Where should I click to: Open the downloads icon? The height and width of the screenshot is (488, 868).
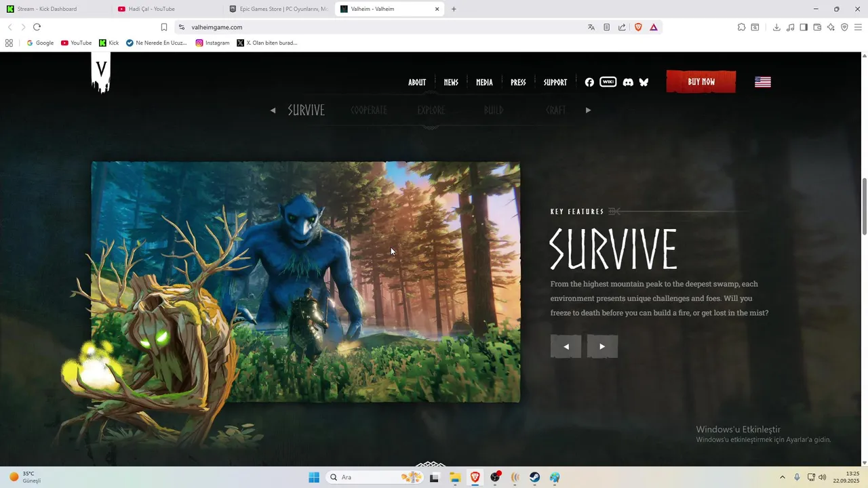[x=776, y=27]
